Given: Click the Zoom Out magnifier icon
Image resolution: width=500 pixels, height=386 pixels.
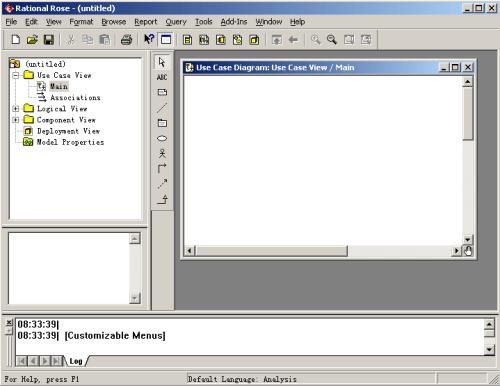Looking at the screenshot, I should 332,40.
